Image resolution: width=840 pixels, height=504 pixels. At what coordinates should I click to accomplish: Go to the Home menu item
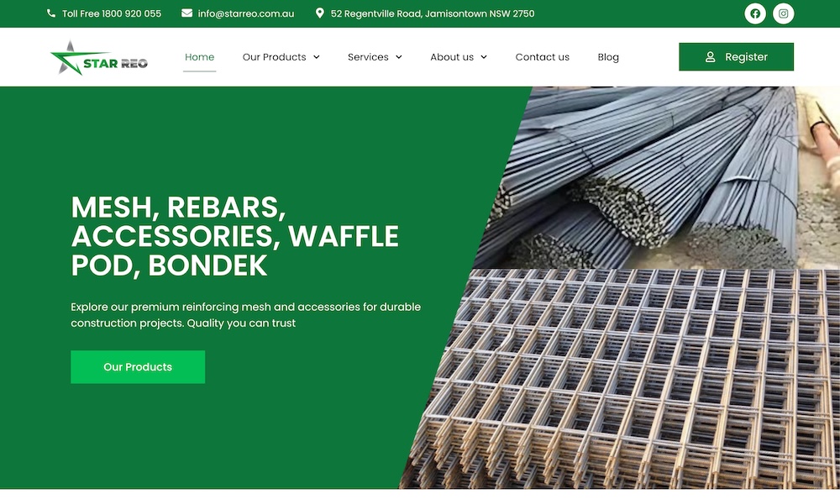point(199,57)
